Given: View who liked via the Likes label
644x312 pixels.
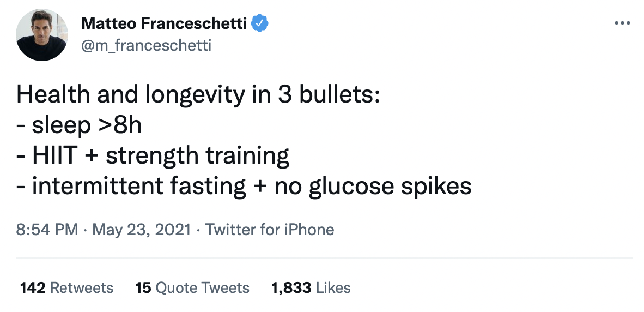Looking at the screenshot, I should pos(333,288).
